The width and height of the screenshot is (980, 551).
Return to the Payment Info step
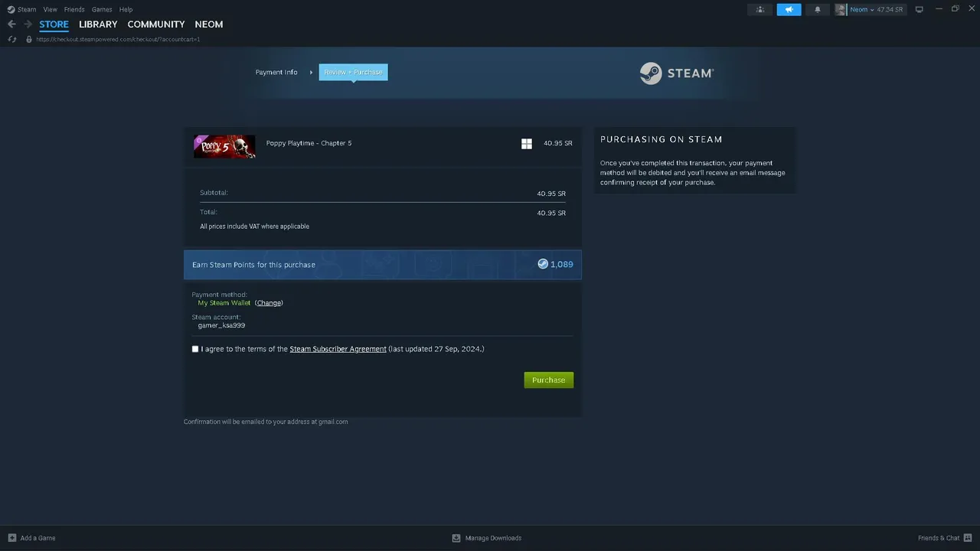click(x=276, y=72)
